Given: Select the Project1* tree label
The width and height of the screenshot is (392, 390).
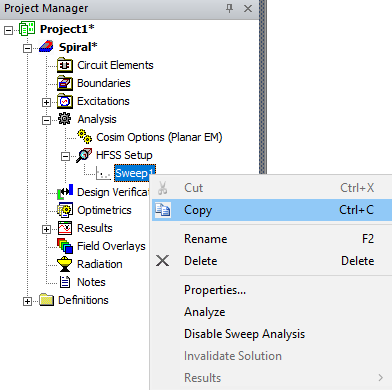Looking at the screenshot, I should click(x=67, y=29).
